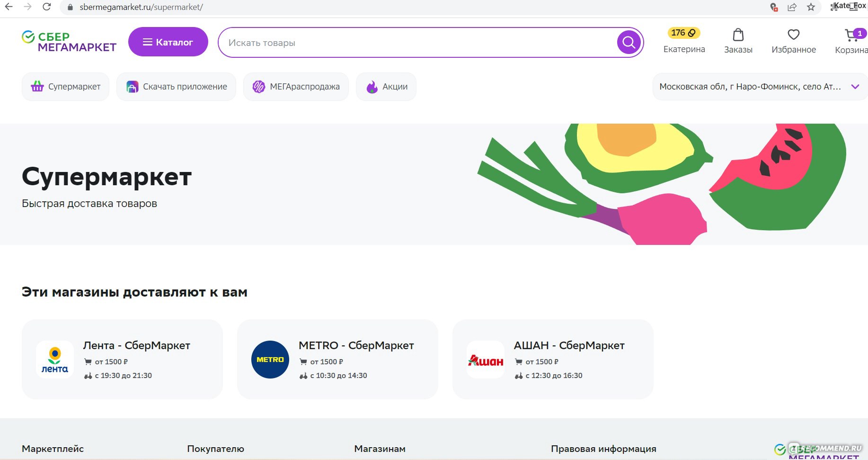Open АШАН - СберМаркет store card

(x=553, y=359)
